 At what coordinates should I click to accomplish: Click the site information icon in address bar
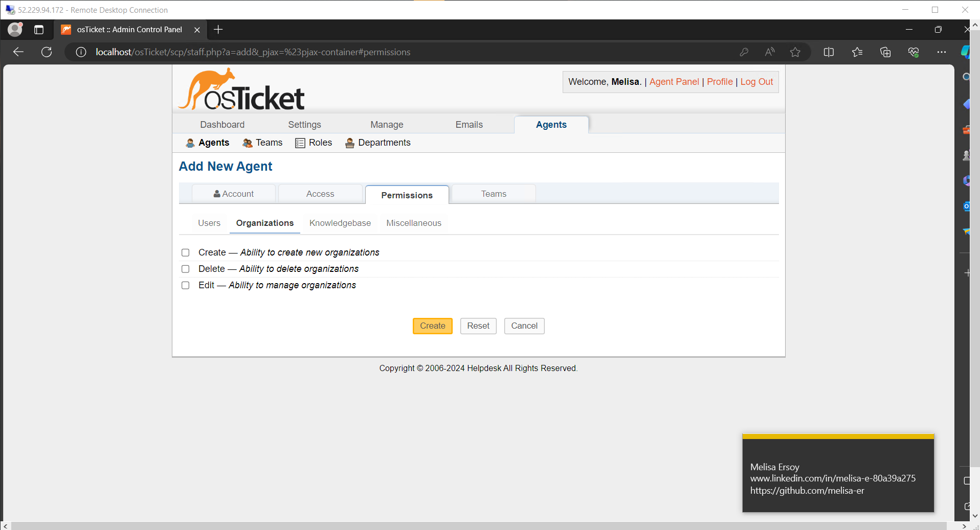pyautogui.click(x=81, y=52)
